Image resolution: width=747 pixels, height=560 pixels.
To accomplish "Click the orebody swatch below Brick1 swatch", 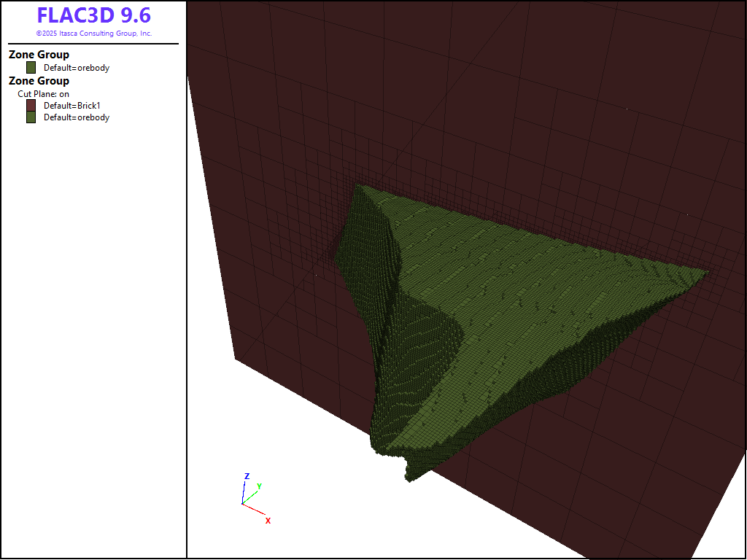I will tap(31, 117).
